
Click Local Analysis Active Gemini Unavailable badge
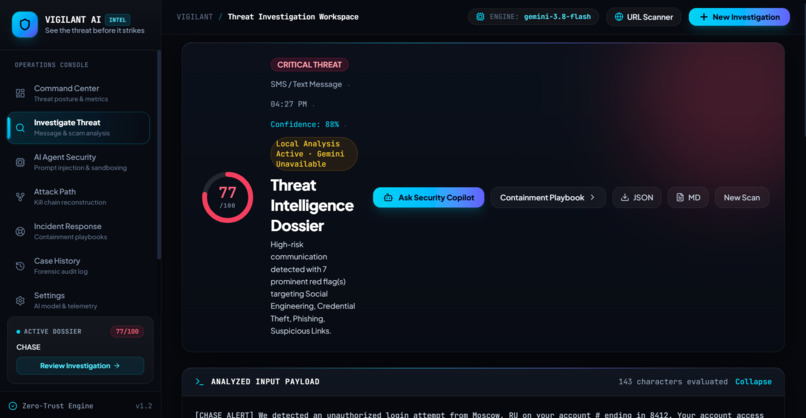point(314,154)
